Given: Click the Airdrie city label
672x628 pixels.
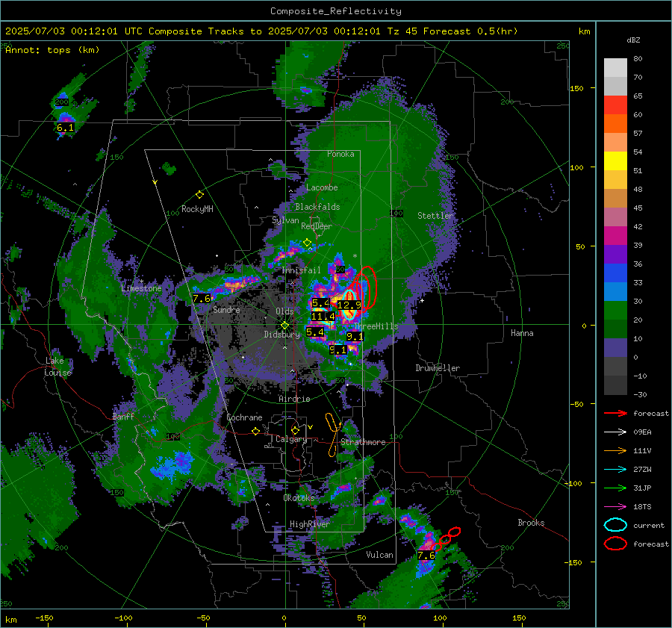Looking at the screenshot, I should (294, 399).
